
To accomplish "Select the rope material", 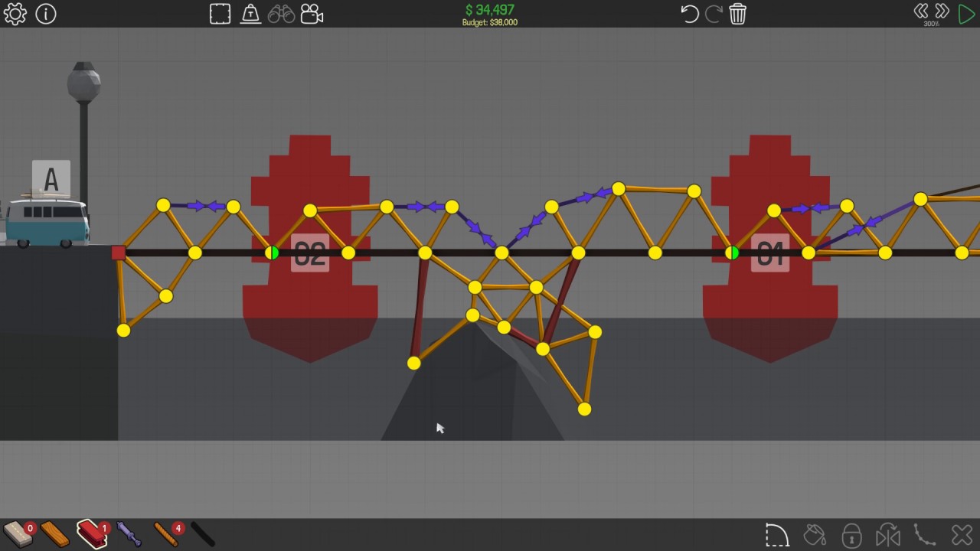I will pos(167,534).
